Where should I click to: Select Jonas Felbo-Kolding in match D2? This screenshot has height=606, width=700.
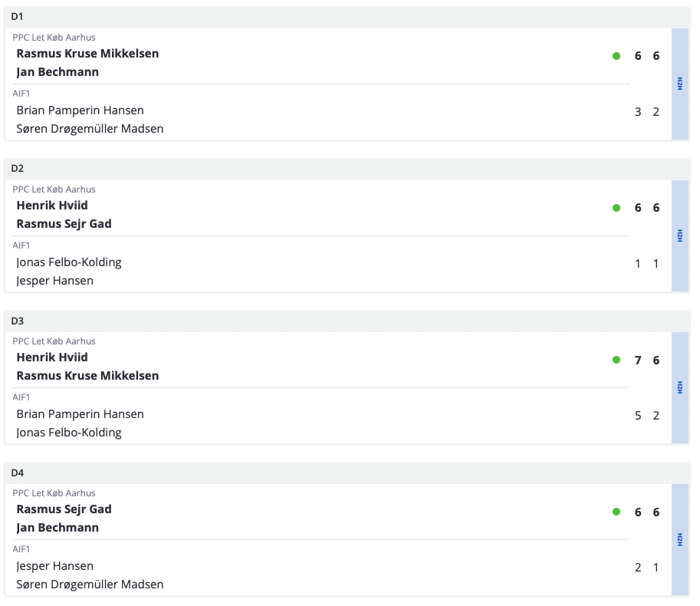69,262
